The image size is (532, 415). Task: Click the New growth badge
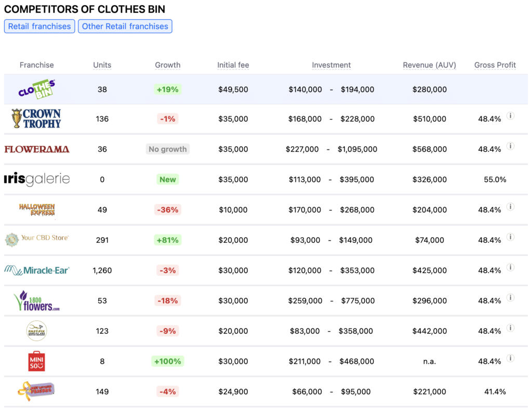coord(168,179)
